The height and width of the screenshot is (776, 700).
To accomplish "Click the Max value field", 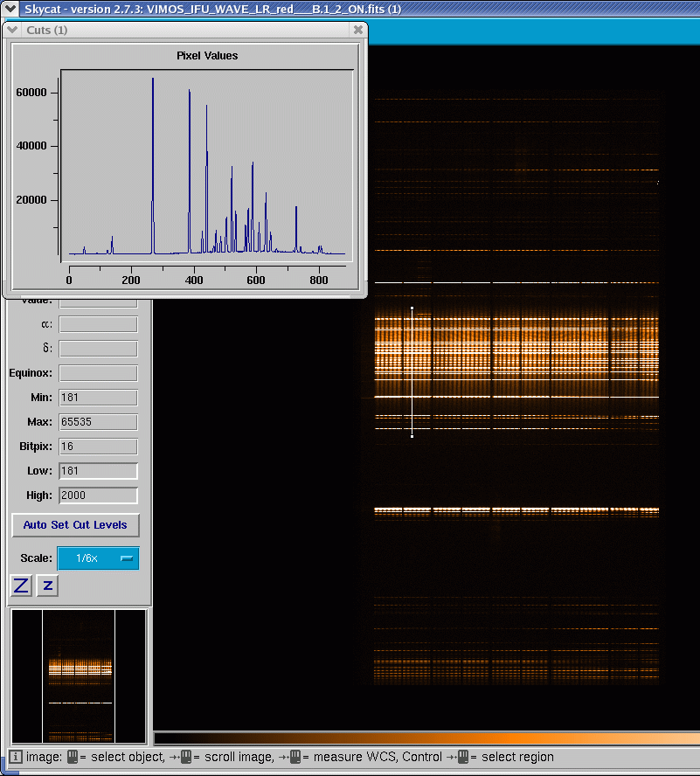I will pyautogui.click(x=98, y=422).
